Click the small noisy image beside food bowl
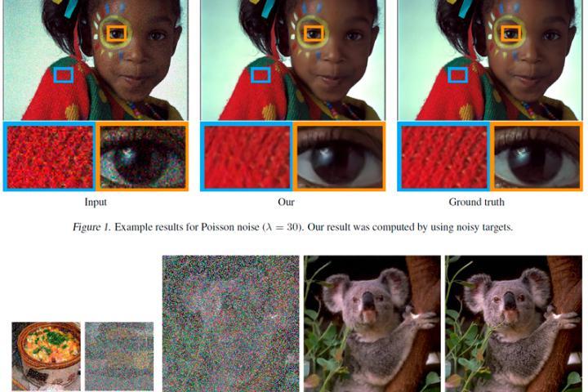588x392 pixels. point(119,356)
